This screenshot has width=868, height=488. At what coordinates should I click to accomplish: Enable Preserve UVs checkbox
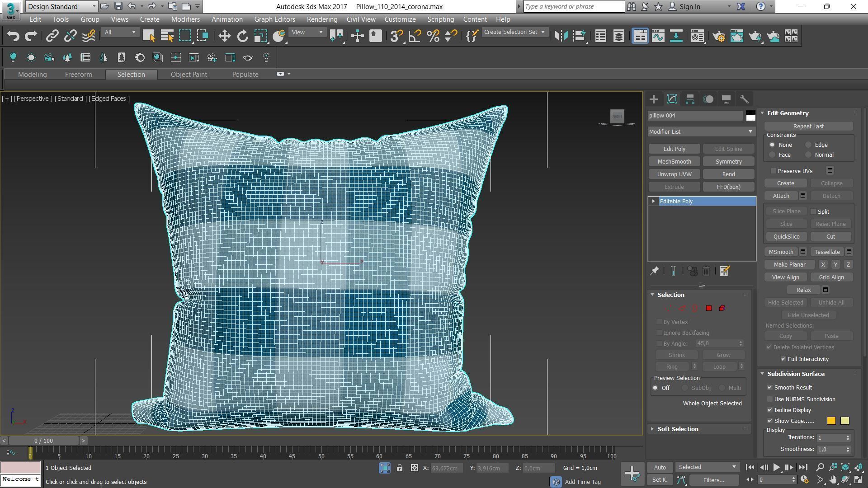coord(774,171)
